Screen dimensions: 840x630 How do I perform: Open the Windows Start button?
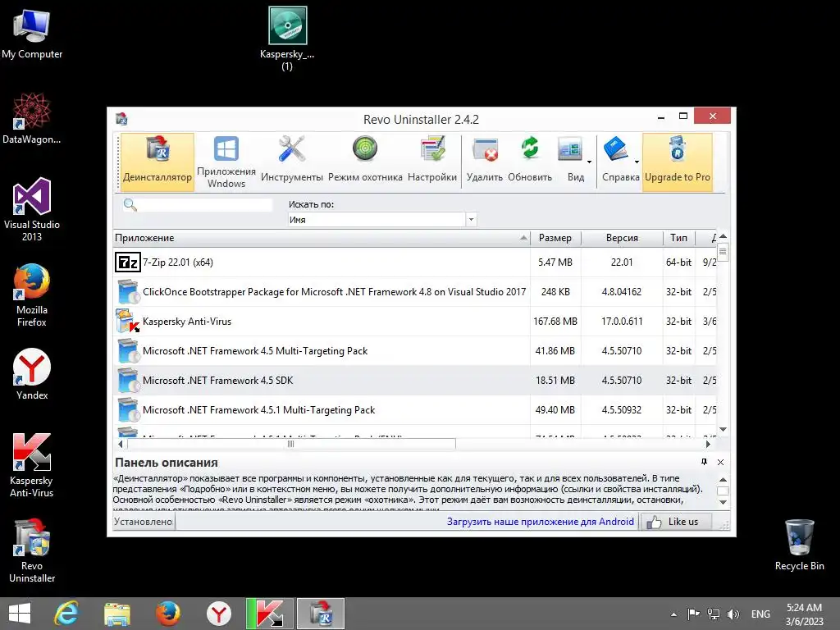point(20,614)
